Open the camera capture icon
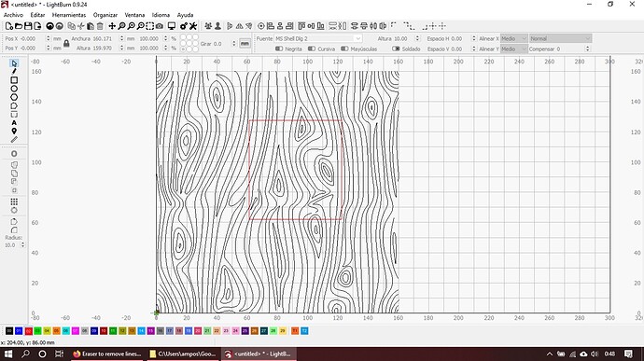The height and width of the screenshot is (361, 644). point(160,26)
